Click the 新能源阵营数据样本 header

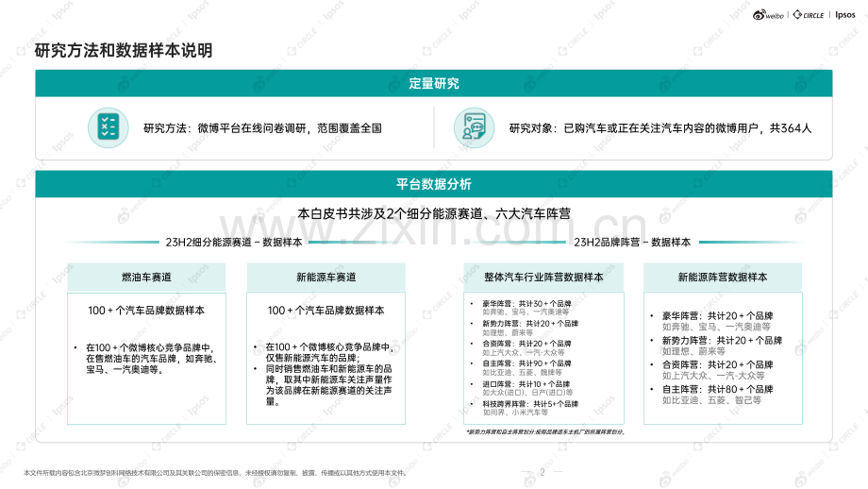pyautogui.click(x=723, y=278)
